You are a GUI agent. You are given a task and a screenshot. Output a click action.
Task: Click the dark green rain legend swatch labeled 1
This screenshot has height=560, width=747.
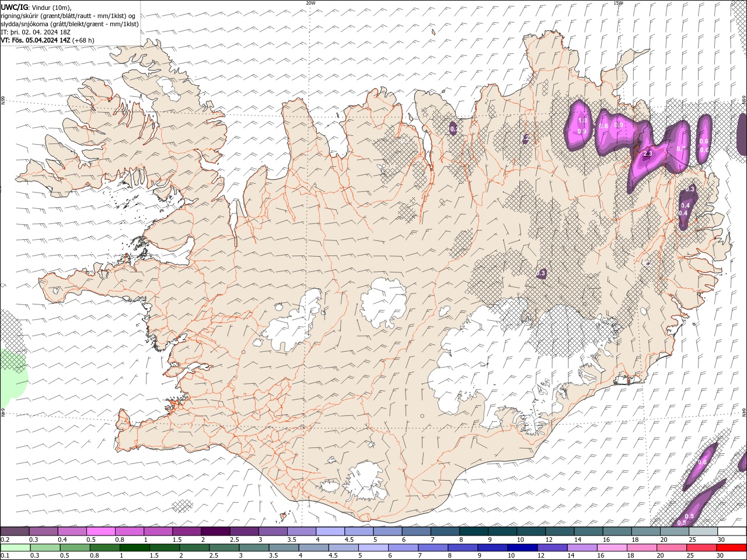click(134, 548)
